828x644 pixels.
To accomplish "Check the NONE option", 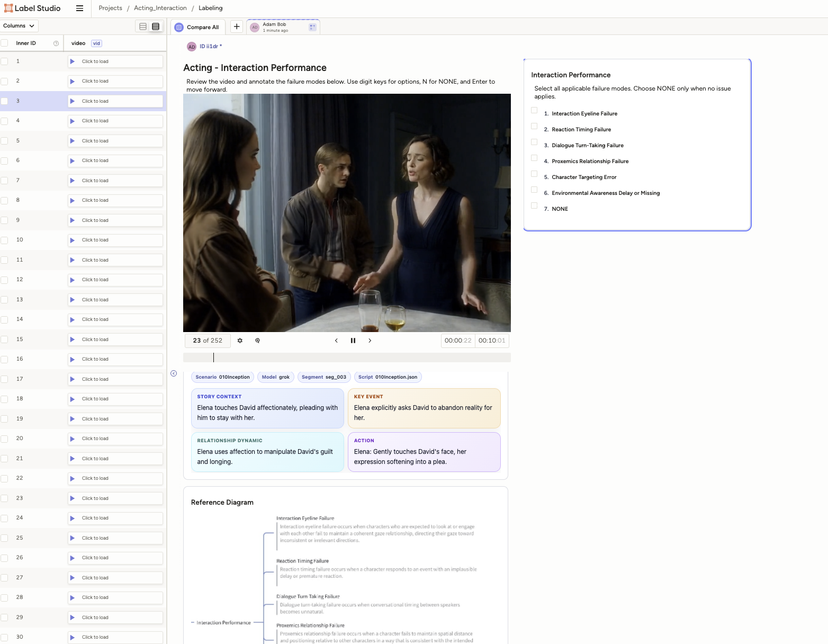I will (x=534, y=206).
